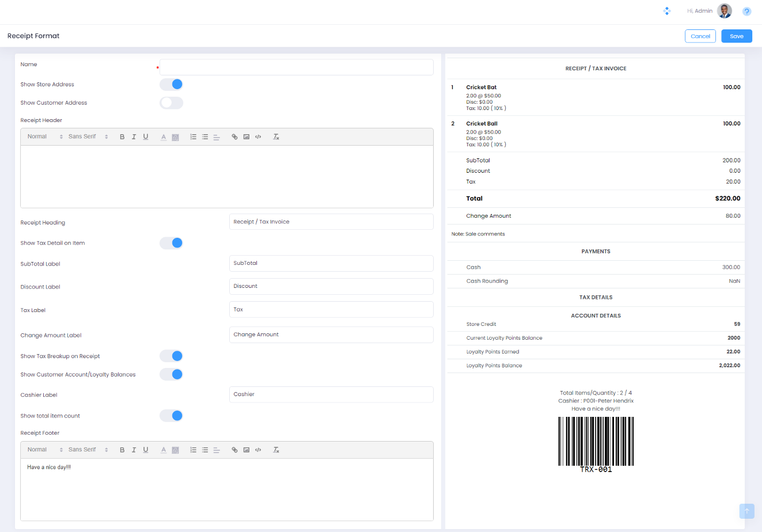Clear formatting in Receipt Footer toolbar

tap(276, 450)
